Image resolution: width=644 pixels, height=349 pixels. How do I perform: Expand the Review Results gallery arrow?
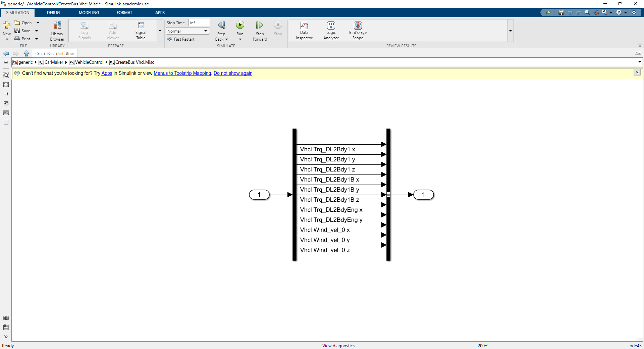click(511, 31)
